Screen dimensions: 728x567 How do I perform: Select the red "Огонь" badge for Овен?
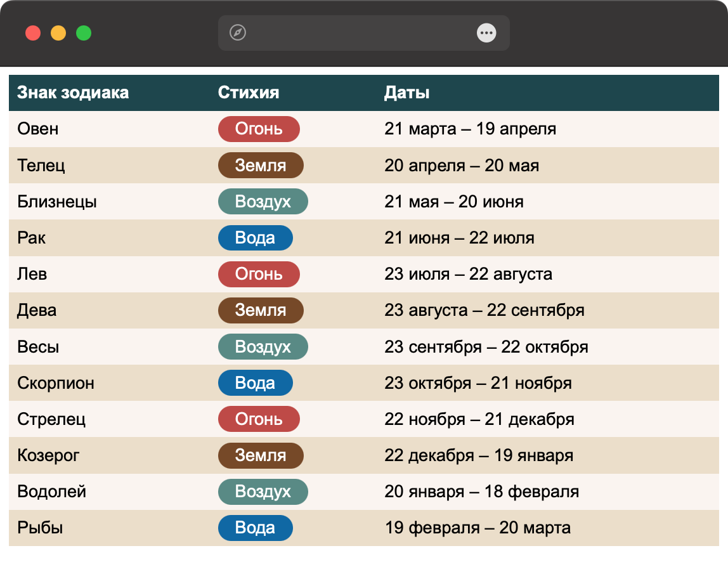259,129
